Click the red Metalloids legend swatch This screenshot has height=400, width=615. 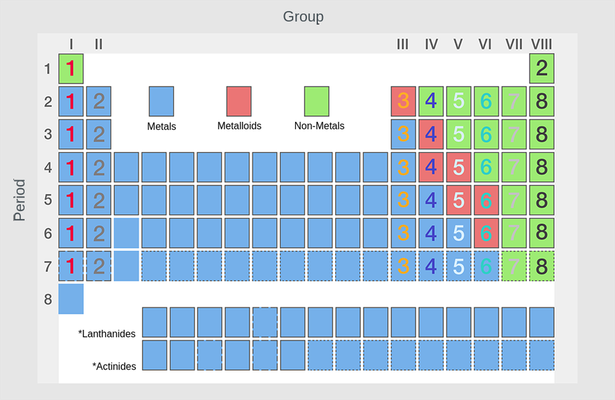tap(238, 102)
